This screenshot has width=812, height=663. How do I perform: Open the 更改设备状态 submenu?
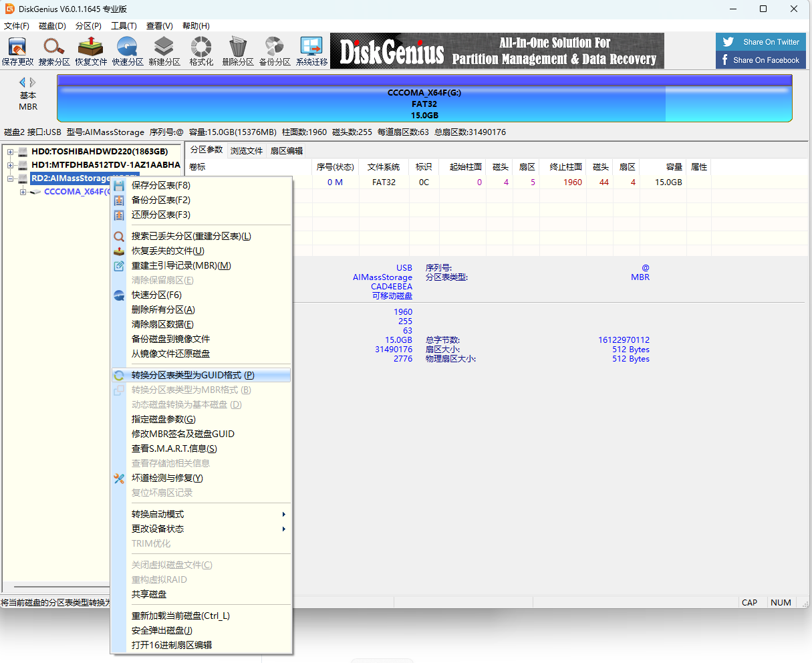201,529
